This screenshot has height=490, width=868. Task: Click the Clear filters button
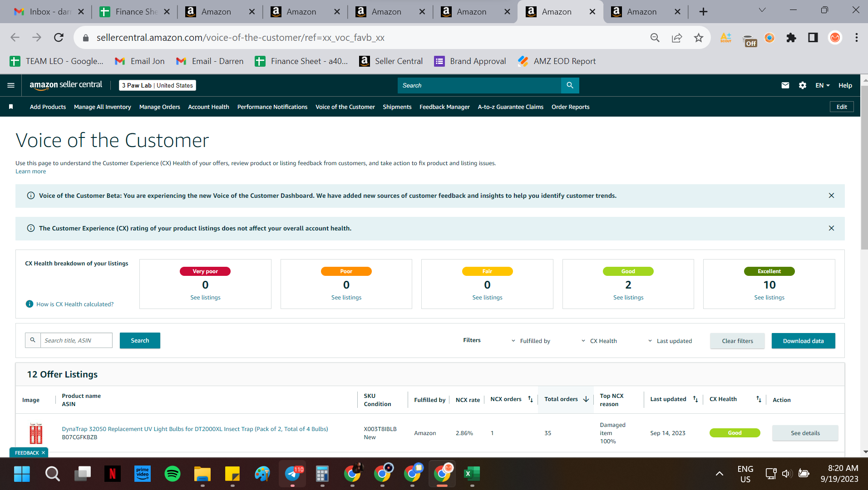[737, 341]
